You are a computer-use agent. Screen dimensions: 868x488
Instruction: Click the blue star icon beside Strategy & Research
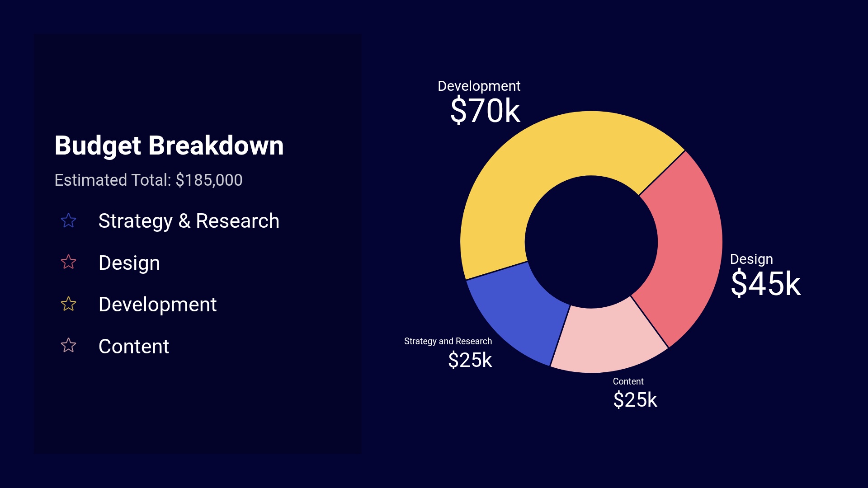coord(69,221)
